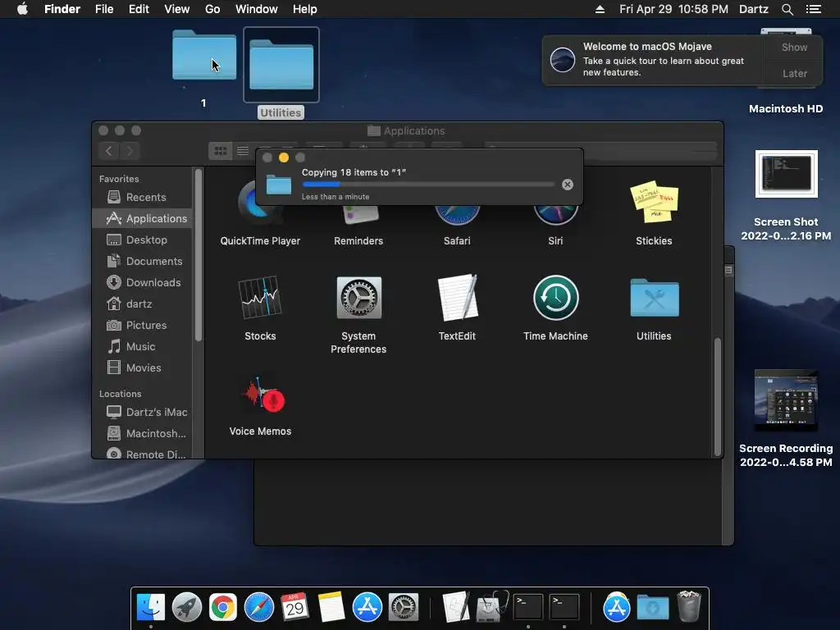Open the Help menu
The width and height of the screenshot is (840, 630).
coord(305,9)
